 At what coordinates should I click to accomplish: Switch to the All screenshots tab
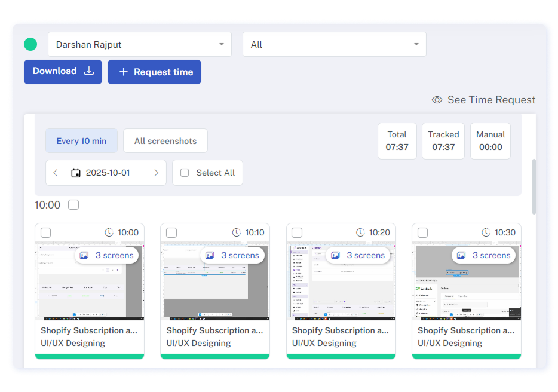pyautogui.click(x=165, y=141)
